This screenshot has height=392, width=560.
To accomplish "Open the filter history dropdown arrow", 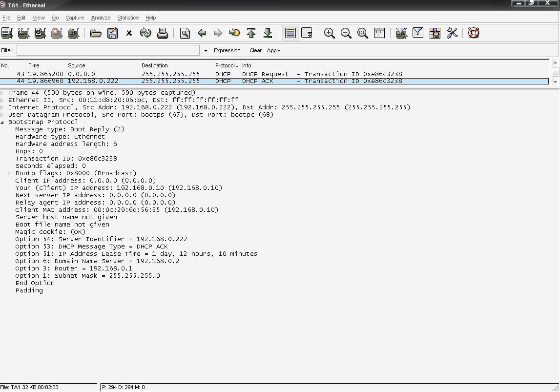I will [x=206, y=50].
